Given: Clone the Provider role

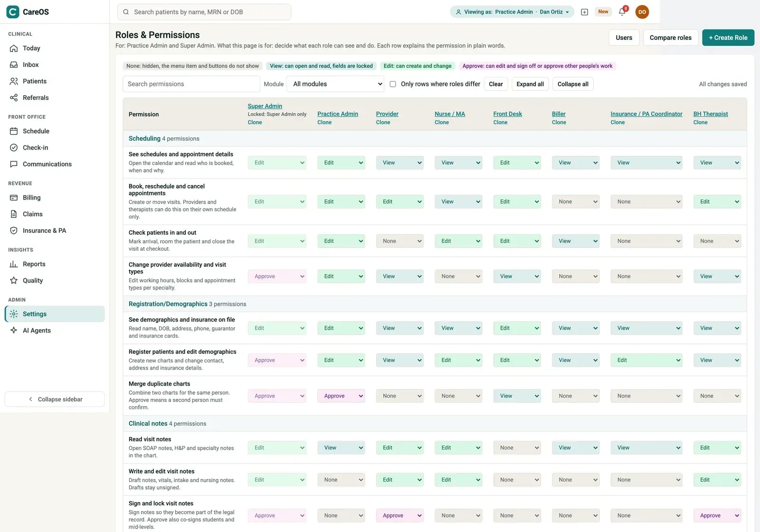Looking at the screenshot, I should (x=383, y=123).
